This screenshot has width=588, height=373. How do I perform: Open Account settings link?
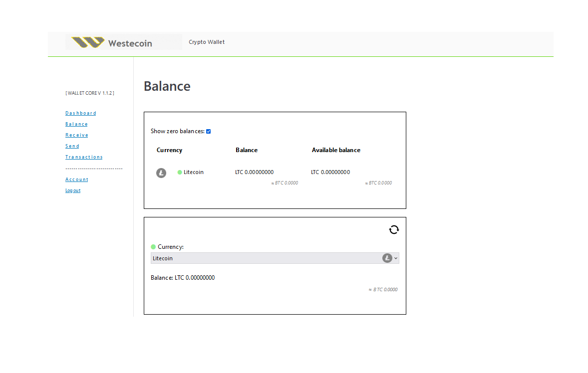click(77, 180)
